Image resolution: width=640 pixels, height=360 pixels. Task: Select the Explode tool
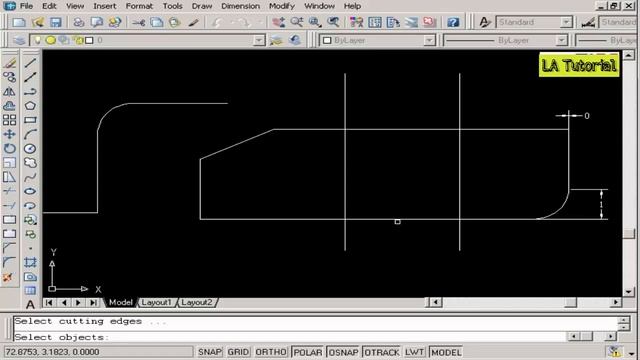[x=8, y=278]
